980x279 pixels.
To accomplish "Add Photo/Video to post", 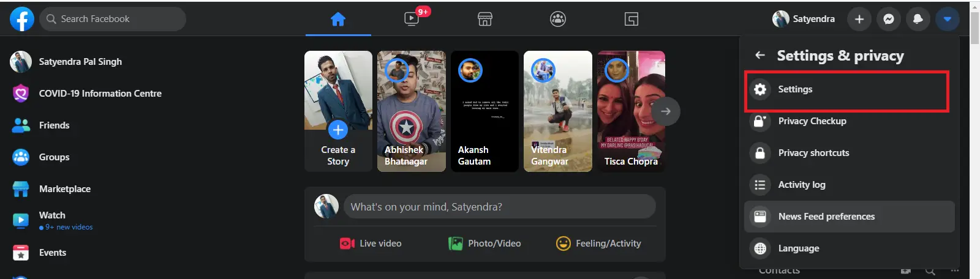I will click(485, 244).
